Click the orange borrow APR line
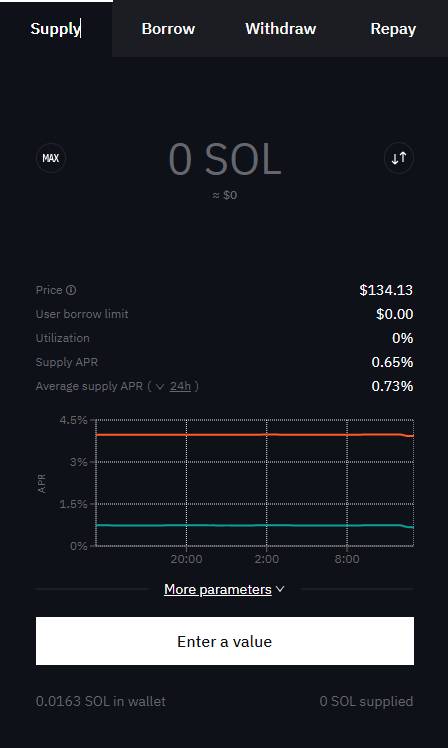 (x=255, y=435)
